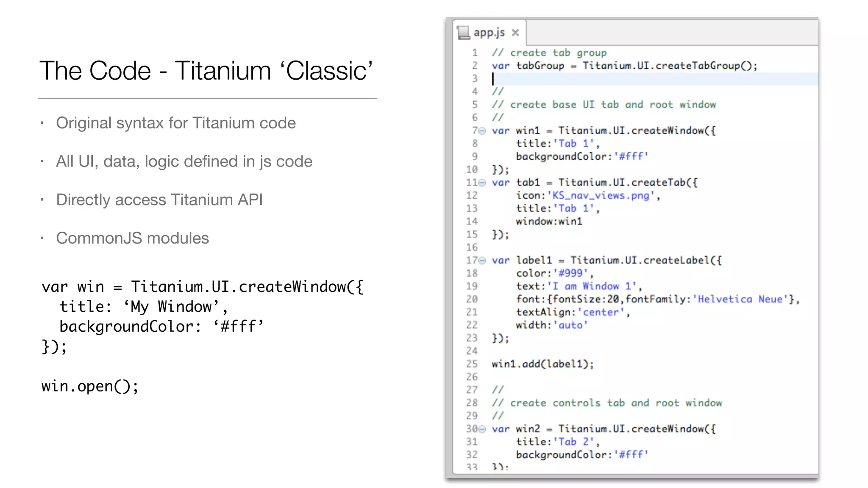This screenshot has height=488, width=868.
Task: Select the app.js editor tab
Action: coord(490,33)
